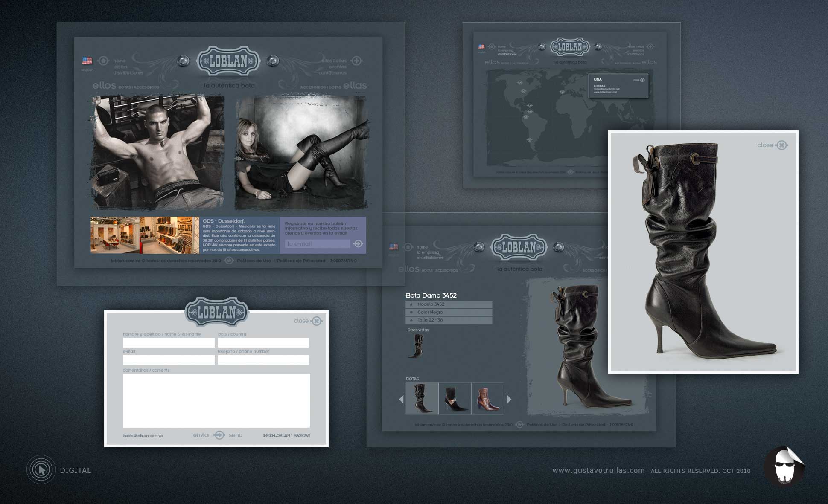This screenshot has height=504, width=828.
Task: Submit the newsletter e-mail arrow icon
Action: pos(358,243)
